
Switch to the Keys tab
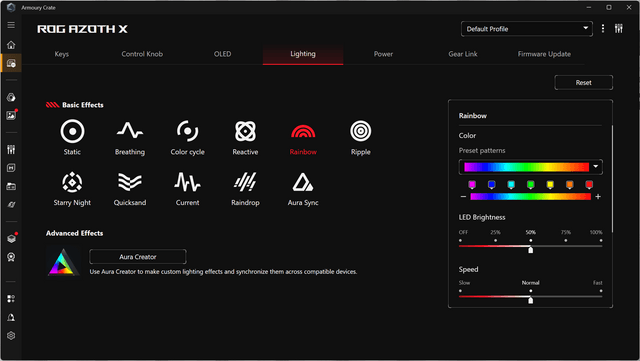pos(62,54)
